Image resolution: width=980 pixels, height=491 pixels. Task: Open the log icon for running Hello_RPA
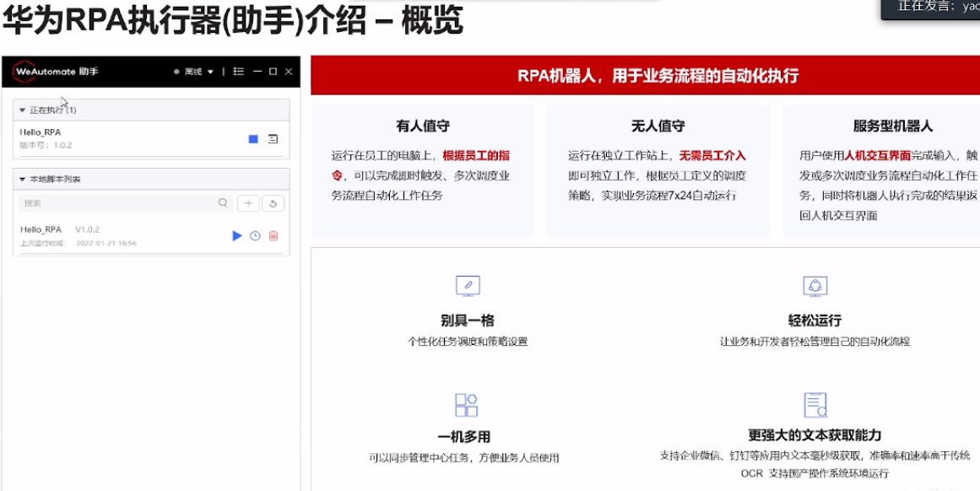273,139
